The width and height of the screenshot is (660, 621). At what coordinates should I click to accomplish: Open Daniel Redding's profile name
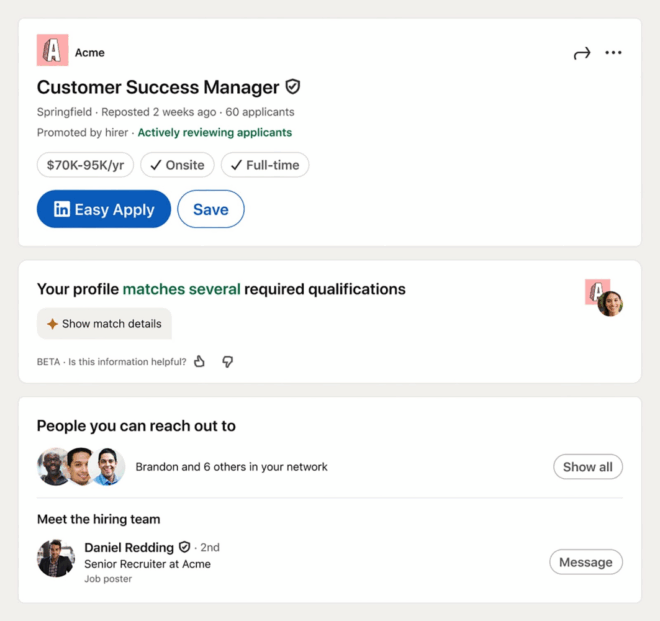click(x=129, y=547)
